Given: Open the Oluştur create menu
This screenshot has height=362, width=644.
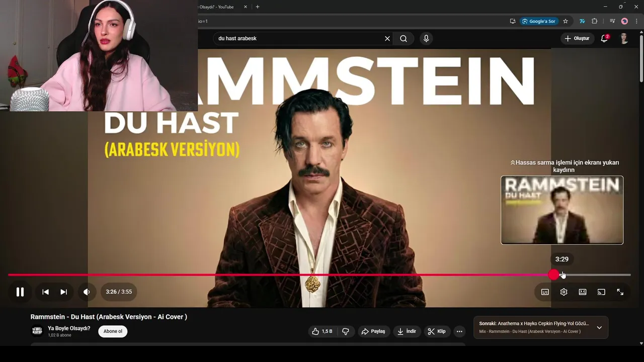Looking at the screenshot, I should tap(577, 38).
